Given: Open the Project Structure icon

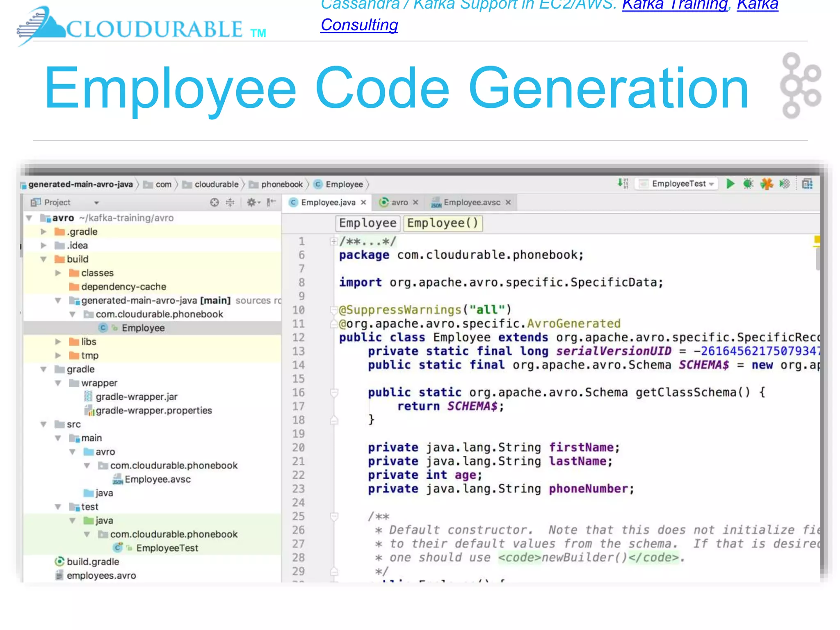Looking at the screenshot, I should [x=807, y=184].
